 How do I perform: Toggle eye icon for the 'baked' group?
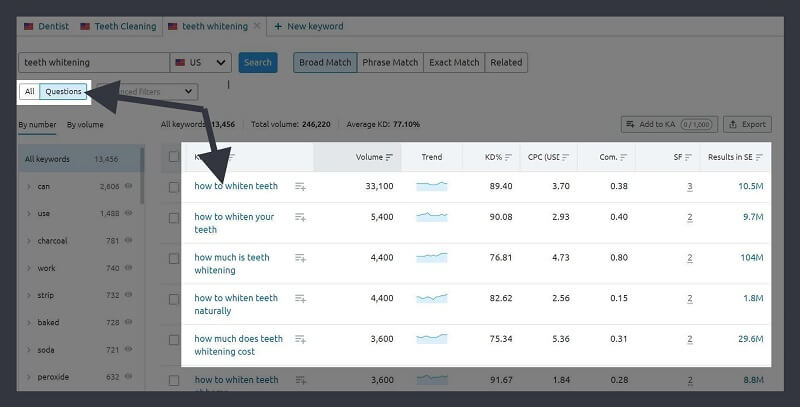coord(129,322)
